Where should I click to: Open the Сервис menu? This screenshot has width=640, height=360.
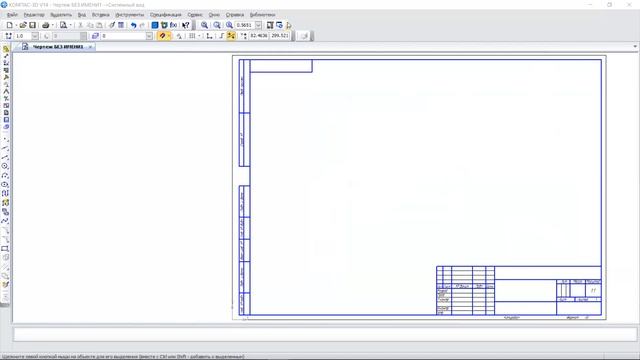coord(195,15)
